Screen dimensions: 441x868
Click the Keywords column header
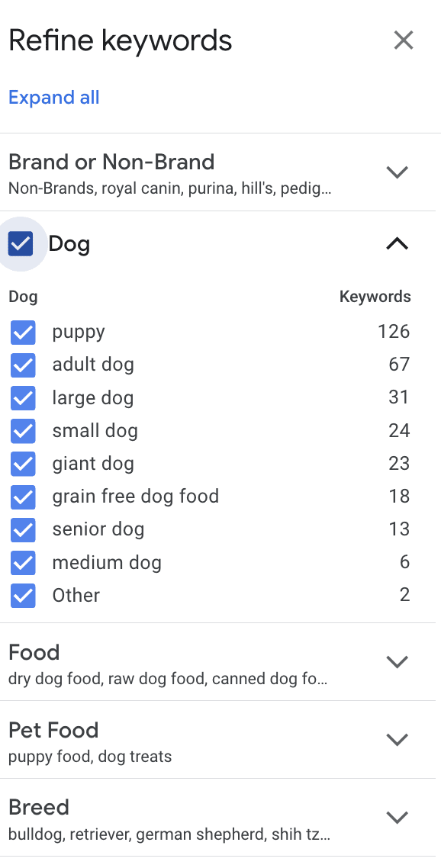click(375, 296)
